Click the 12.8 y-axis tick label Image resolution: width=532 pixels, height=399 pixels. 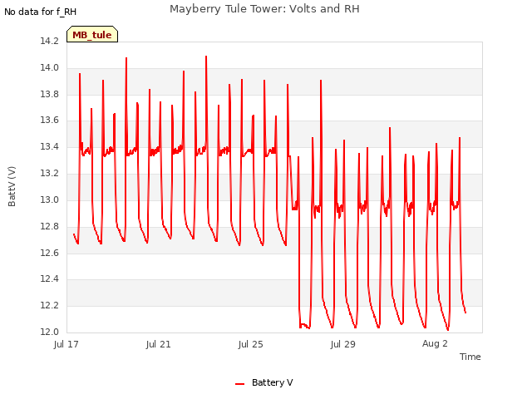(x=50, y=226)
